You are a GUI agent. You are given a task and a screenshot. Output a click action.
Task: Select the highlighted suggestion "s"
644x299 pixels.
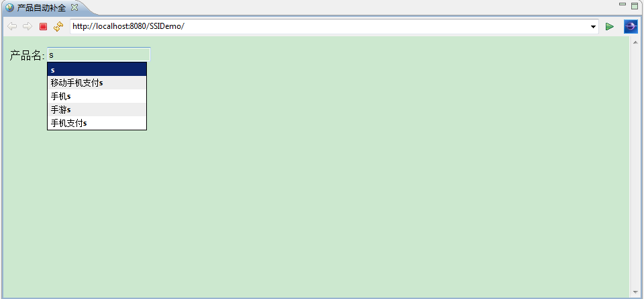(97, 69)
